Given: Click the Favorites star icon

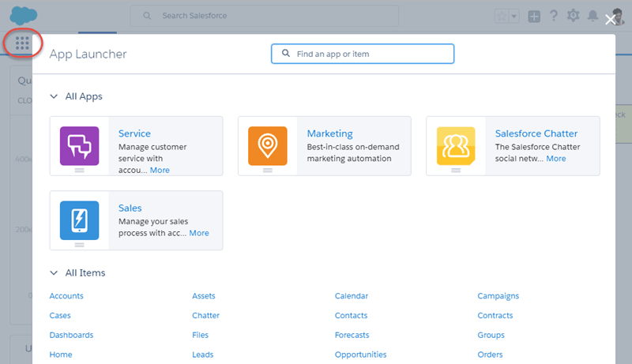Looking at the screenshot, I should [x=502, y=16].
